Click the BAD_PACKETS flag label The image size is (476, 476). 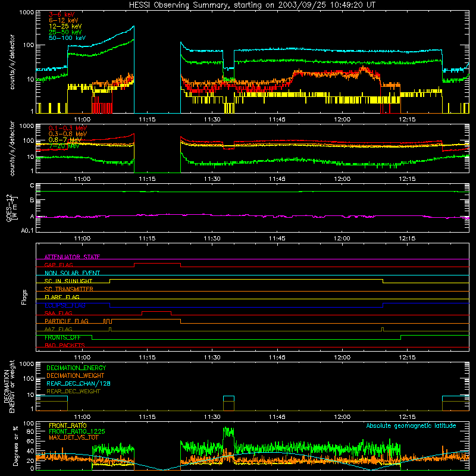click(65, 345)
